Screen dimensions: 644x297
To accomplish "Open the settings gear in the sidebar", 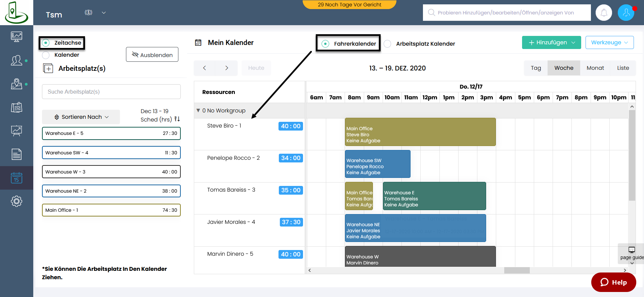I will coord(16,201).
